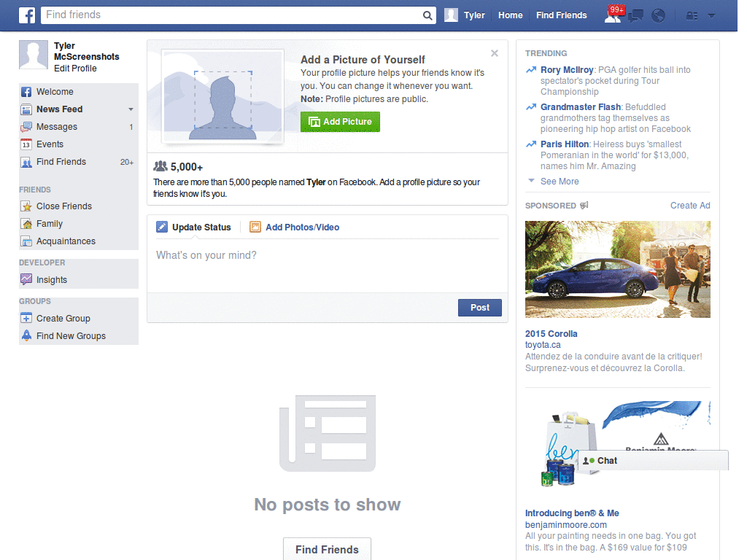This screenshot has height=560, width=747.
Task: Click the sidebar profile avatar image
Action: point(34,55)
